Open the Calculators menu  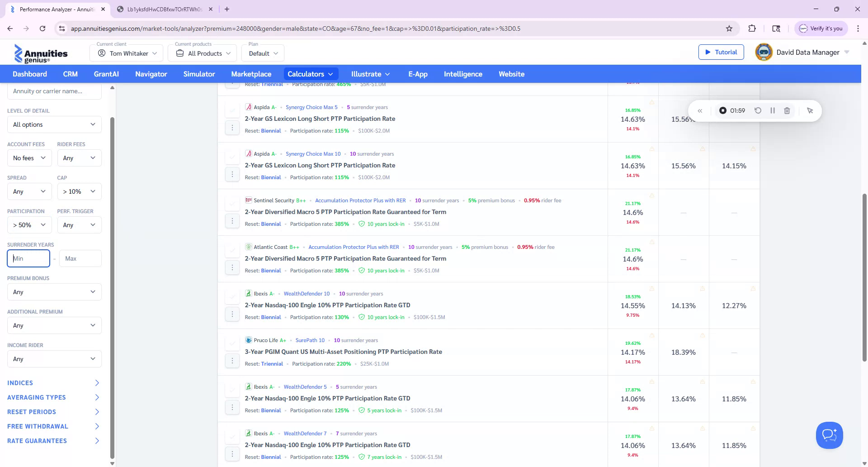(311, 74)
